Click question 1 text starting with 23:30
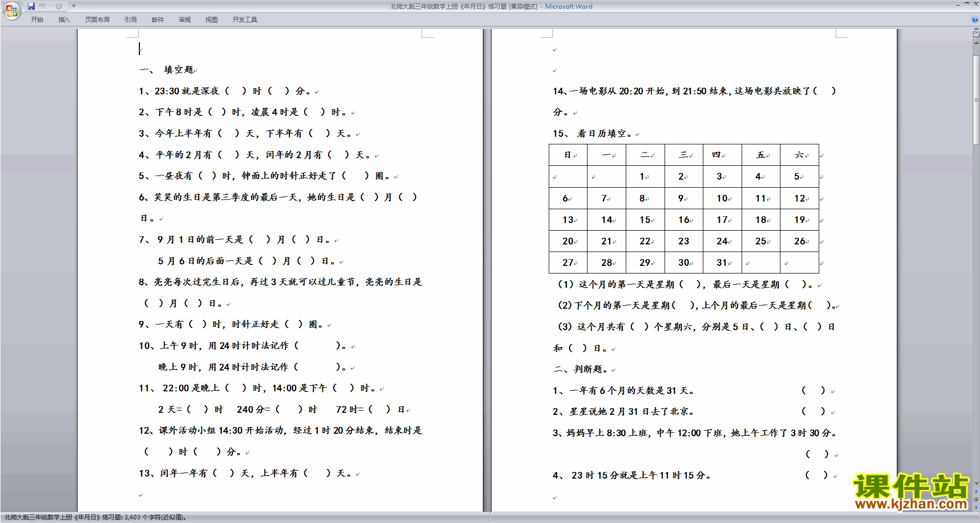 [225, 91]
